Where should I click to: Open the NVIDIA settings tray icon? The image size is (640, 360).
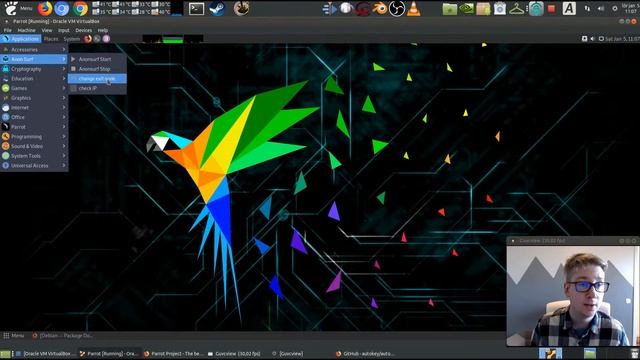point(466,9)
